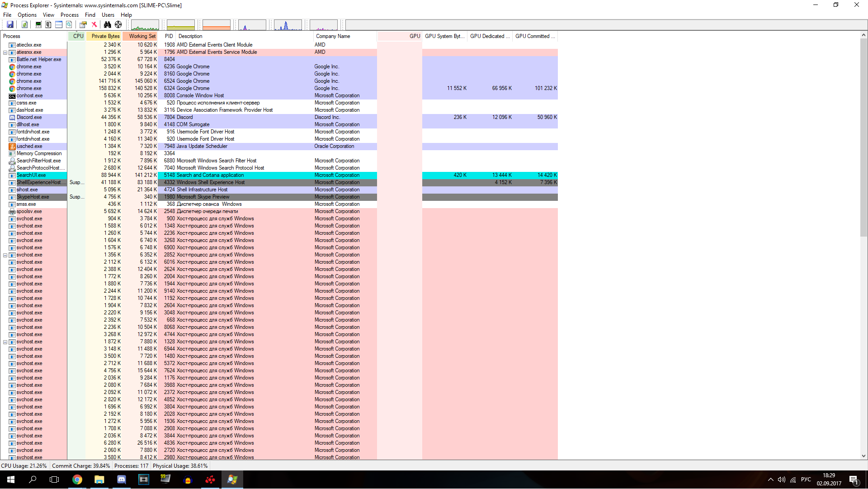Select the Battle.net Helper.exe process row
868x489 pixels.
pyautogui.click(x=279, y=59)
